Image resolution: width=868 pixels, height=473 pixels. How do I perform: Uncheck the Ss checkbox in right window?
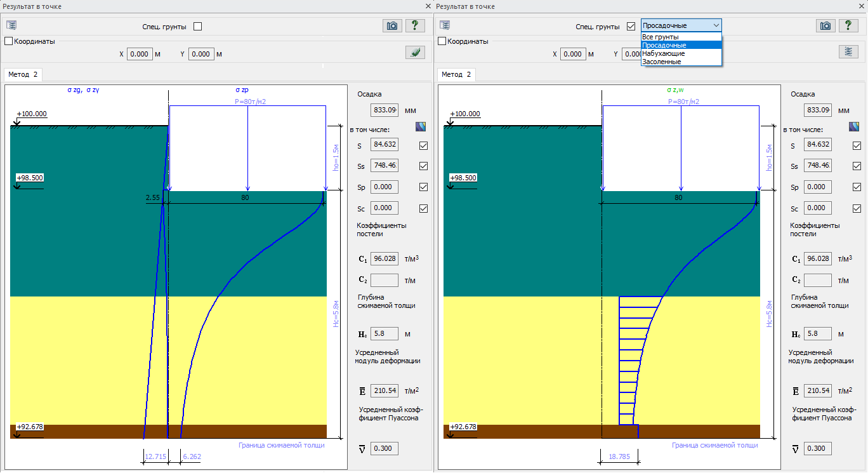click(857, 166)
